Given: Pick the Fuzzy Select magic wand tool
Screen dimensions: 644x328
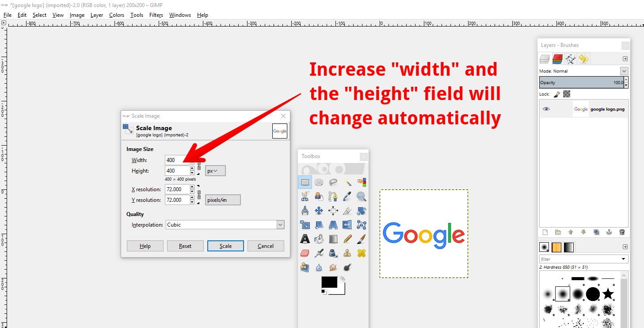Looking at the screenshot, I should (347, 182).
